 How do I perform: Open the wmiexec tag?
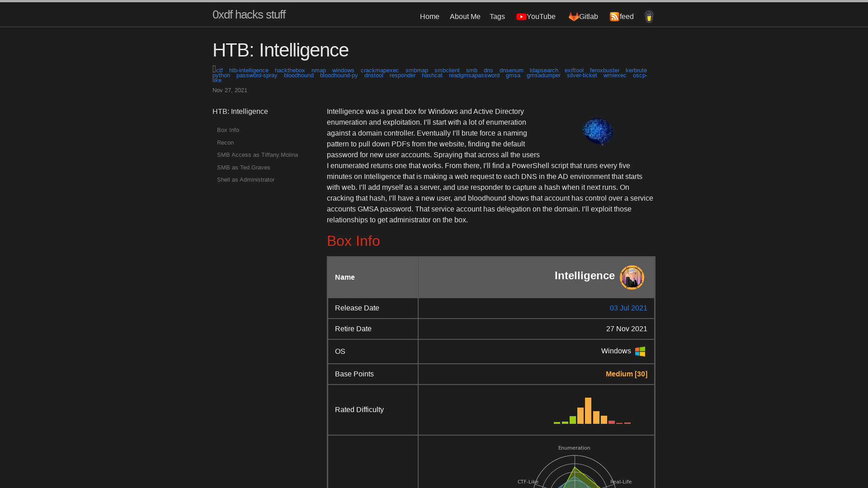615,75
